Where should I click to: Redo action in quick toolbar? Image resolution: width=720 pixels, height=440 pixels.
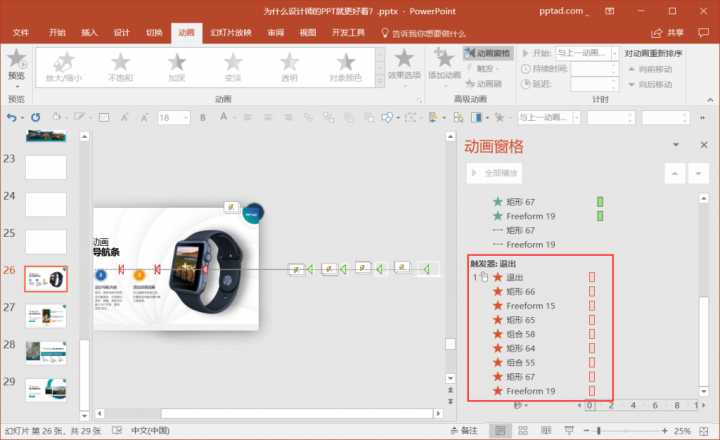click(x=35, y=118)
